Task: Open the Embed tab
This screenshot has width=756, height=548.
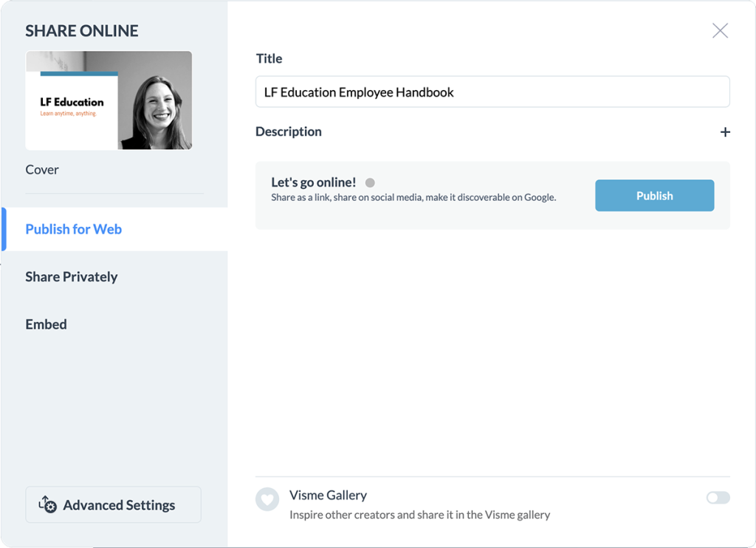Action: pos(46,323)
